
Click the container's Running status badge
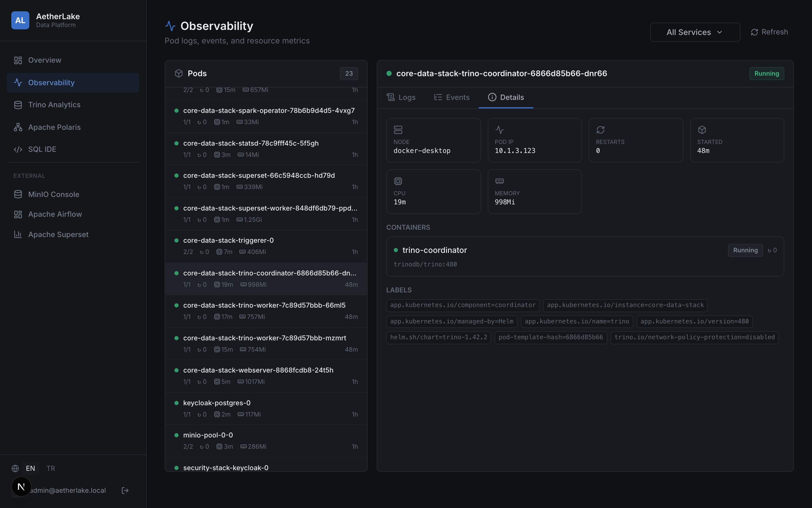745,250
